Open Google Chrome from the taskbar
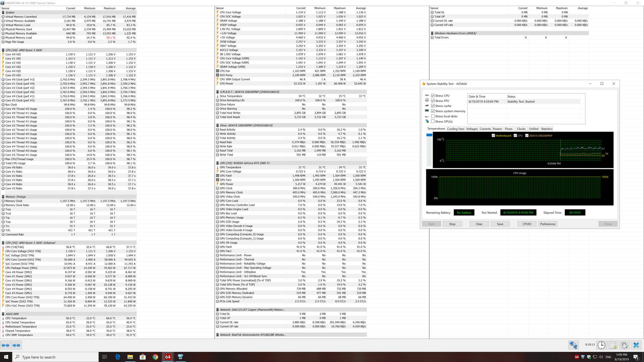 pos(155,357)
